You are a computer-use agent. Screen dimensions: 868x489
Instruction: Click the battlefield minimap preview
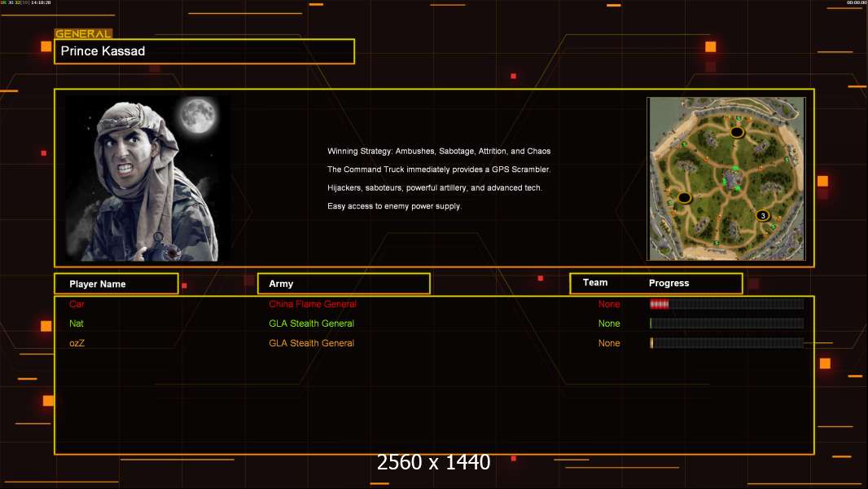click(x=726, y=178)
